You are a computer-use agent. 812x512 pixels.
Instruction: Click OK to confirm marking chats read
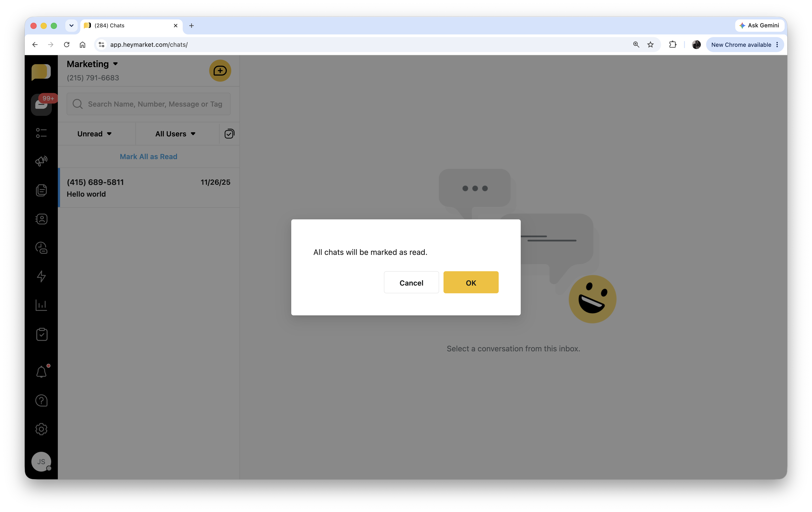coord(471,283)
